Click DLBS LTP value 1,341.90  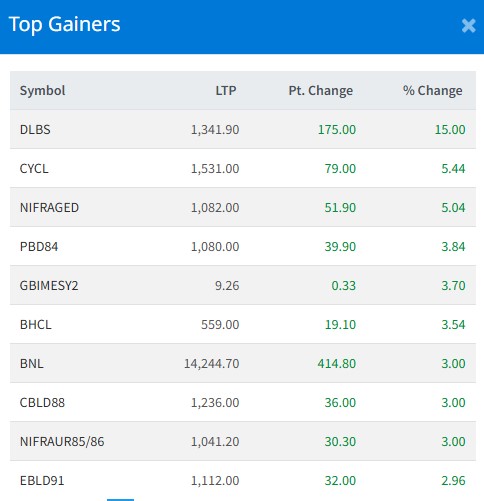215,130
